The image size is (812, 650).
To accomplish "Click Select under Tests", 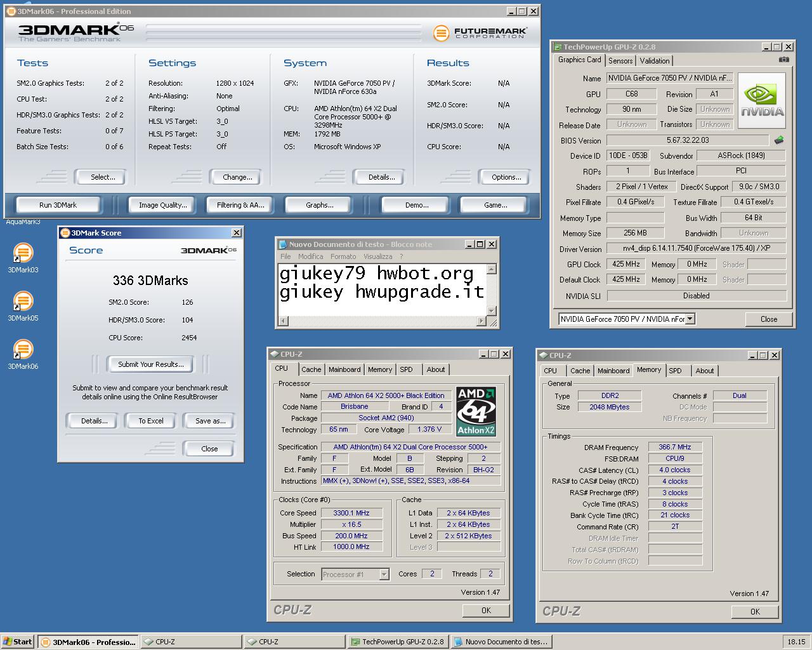I will [102, 177].
